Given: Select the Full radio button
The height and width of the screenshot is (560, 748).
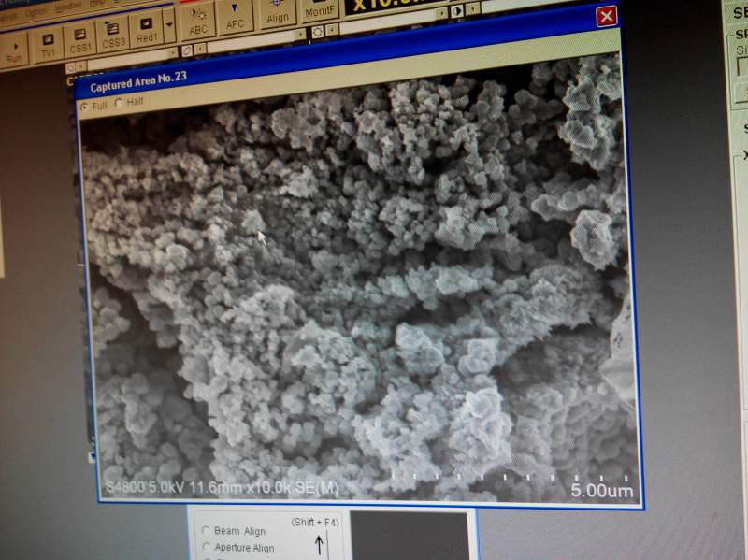Looking at the screenshot, I should [x=84, y=107].
